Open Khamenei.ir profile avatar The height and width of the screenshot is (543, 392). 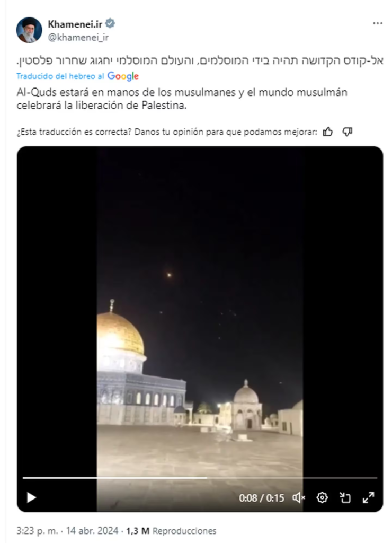click(x=29, y=30)
